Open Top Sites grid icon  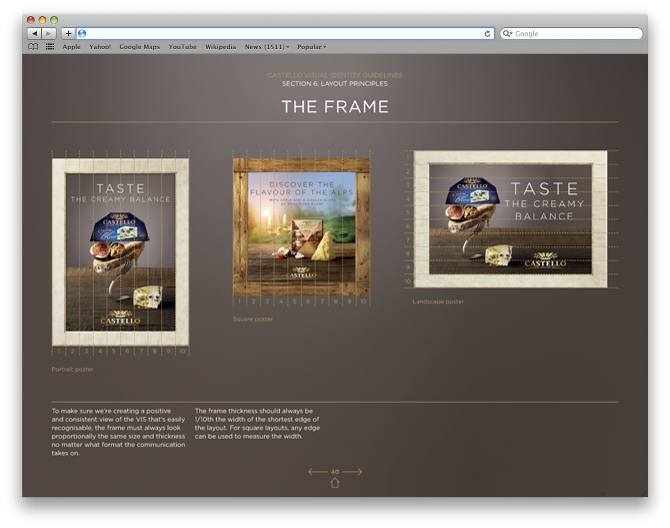[50, 47]
